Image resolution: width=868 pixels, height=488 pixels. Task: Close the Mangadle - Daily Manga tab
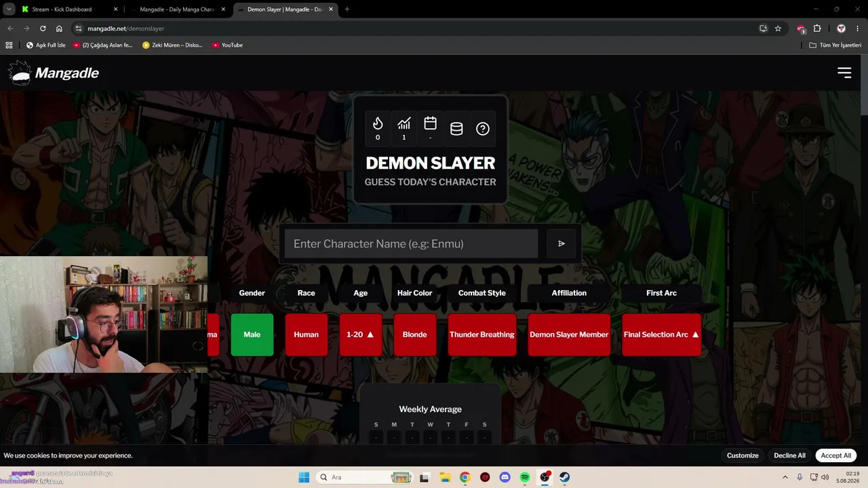(223, 9)
